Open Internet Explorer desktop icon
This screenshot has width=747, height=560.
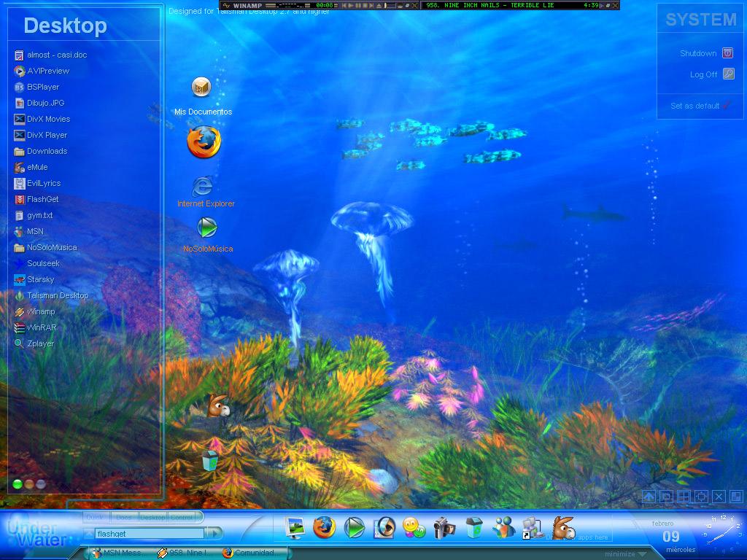(x=205, y=192)
